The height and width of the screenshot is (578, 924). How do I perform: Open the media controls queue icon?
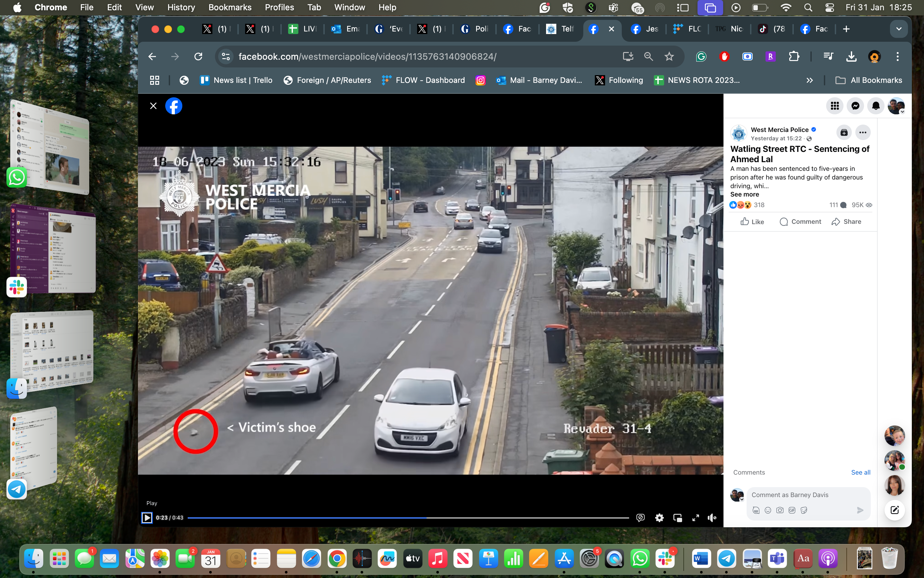pos(828,57)
